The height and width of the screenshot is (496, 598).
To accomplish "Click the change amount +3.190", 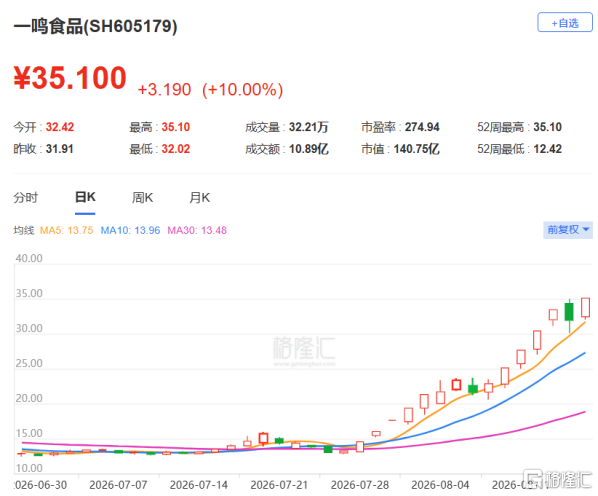I will [x=164, y=90].
